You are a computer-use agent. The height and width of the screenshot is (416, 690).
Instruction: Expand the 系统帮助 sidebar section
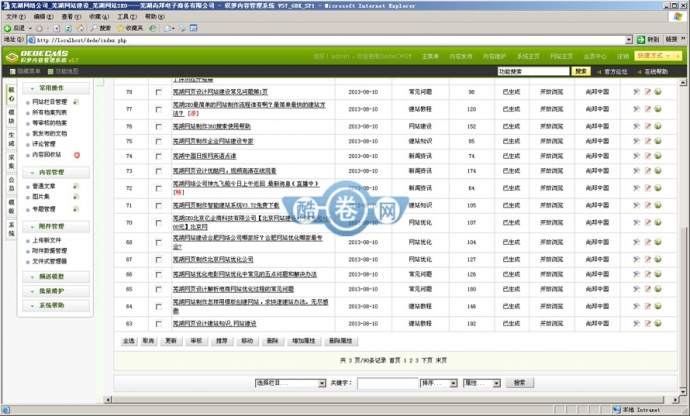click(x=56, y=305)
